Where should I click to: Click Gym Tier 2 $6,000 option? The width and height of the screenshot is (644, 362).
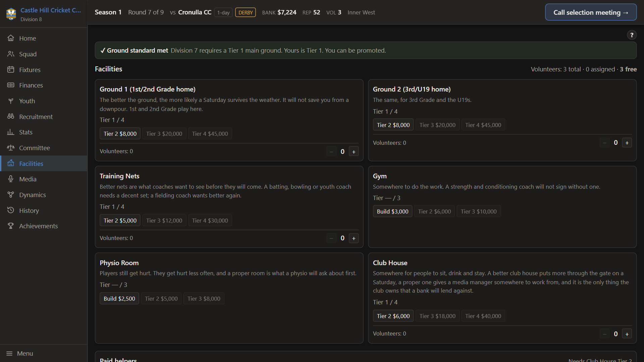click(434, 212)
